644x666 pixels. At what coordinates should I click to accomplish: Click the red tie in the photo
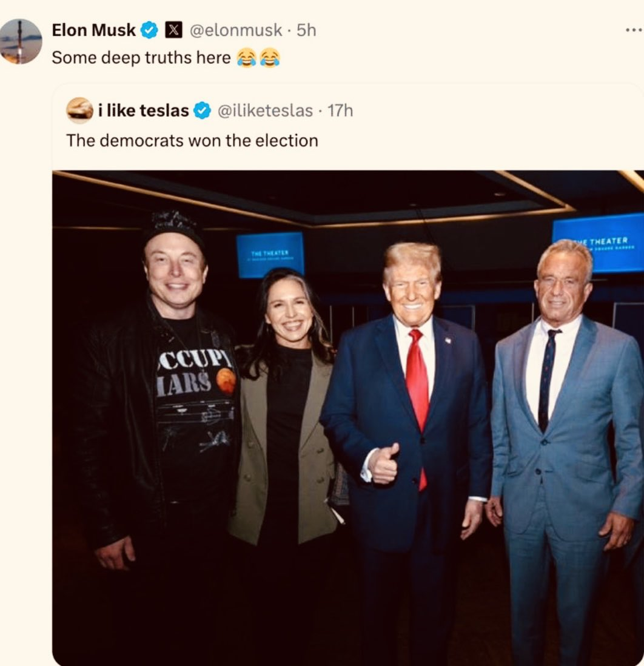pyautogui.click(x=417, y=388)
